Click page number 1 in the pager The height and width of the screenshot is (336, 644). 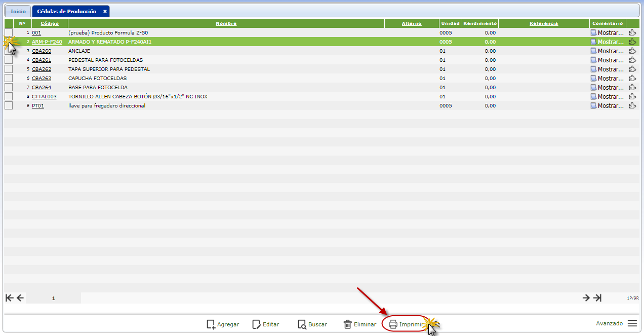click(54, 298)
